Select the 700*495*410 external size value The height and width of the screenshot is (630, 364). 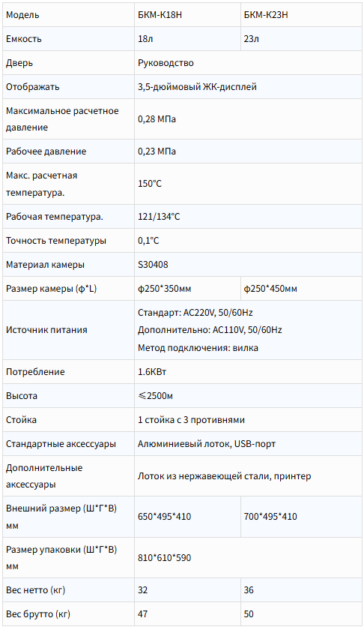pyautogui.click(x=270, y=517)
